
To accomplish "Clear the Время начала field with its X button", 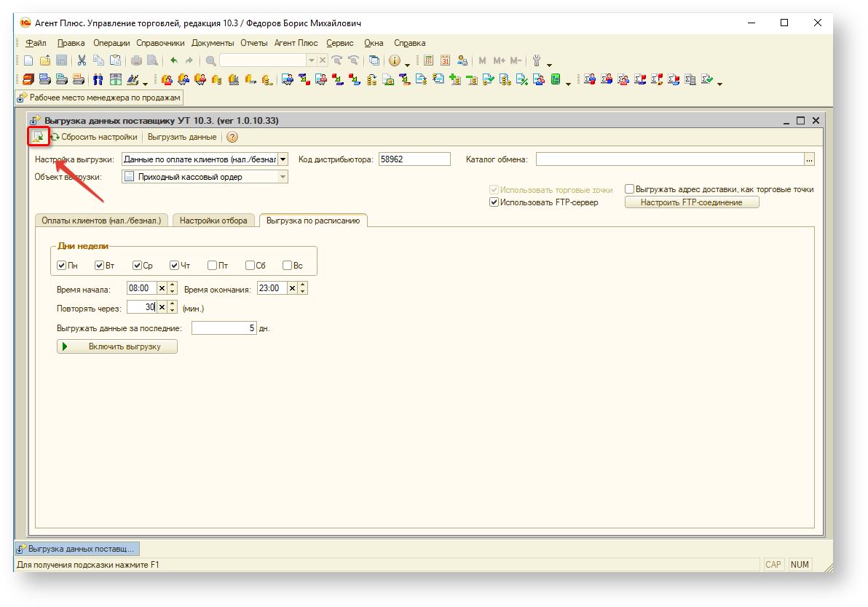I will pyautogui.click(x=162, y=288).
